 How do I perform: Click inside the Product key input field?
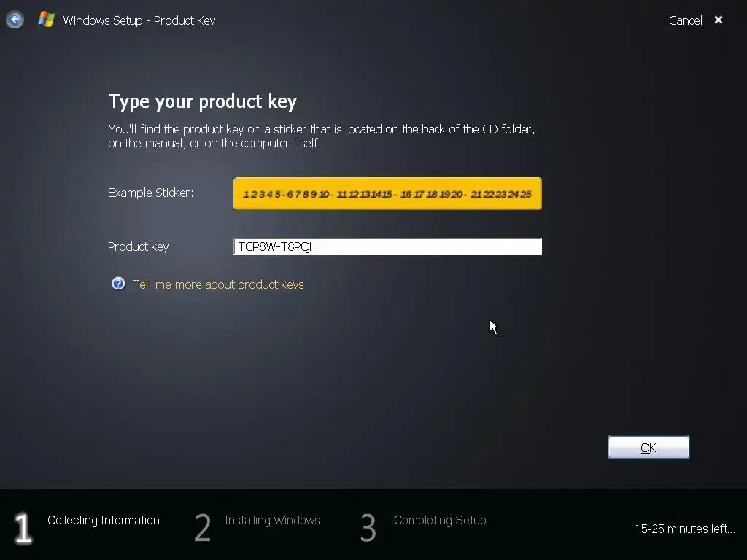(387, 246)
